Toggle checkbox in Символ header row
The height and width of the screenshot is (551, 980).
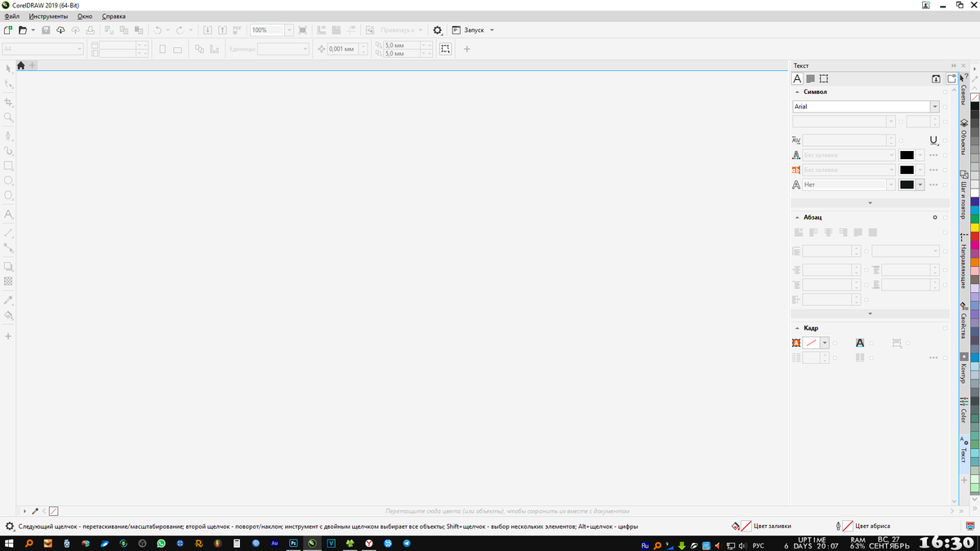[946, 92]
